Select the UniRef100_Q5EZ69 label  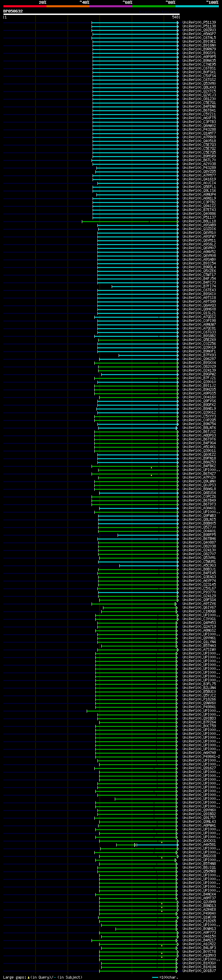(x=199, y=340)
